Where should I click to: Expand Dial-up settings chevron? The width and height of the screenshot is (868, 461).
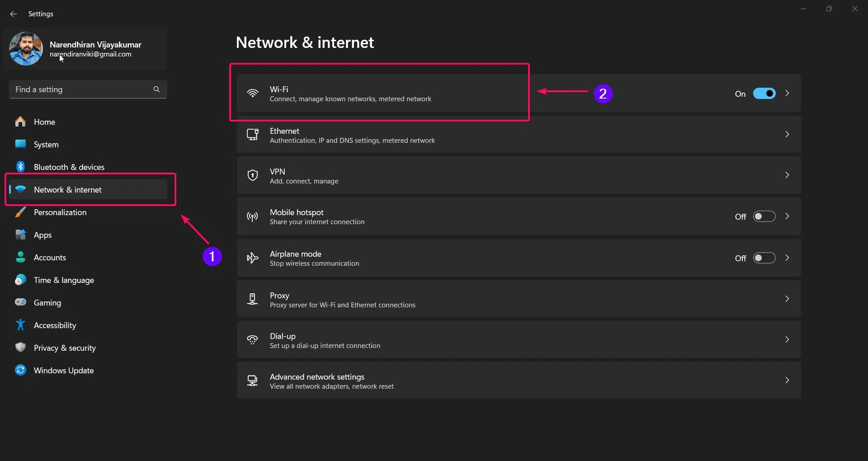pyautogui.click(x=787, y=339)
